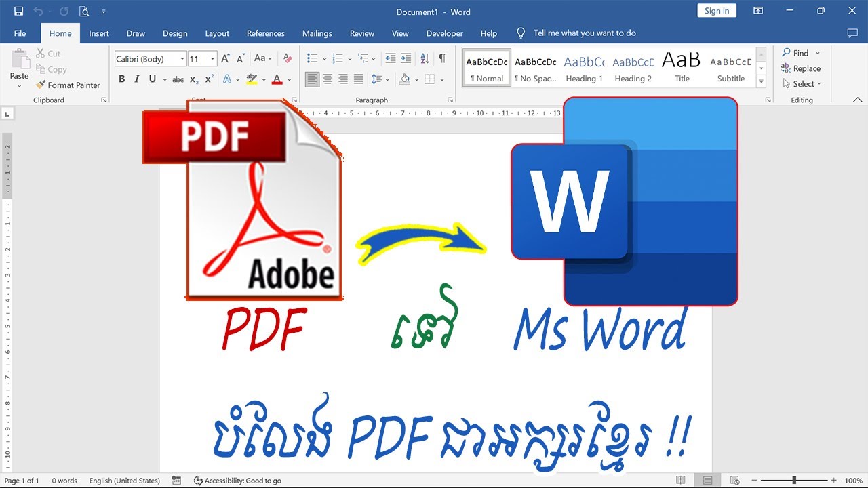Open the font size 11 dropdown
The height and width of the screenshot is (488, 868).
point(212,60)
